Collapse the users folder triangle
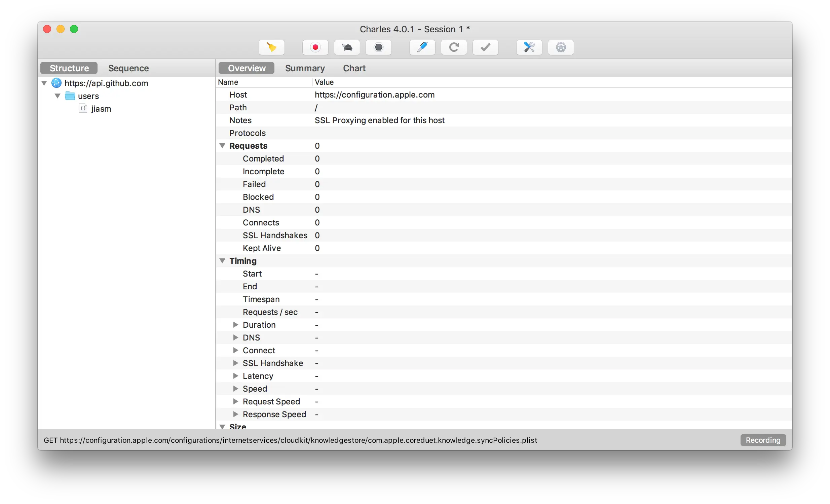The image size is (830, 504). [x=58, y=96]
